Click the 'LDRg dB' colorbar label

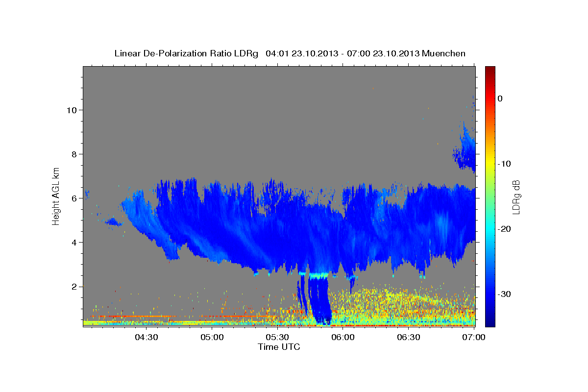(516, 197)
